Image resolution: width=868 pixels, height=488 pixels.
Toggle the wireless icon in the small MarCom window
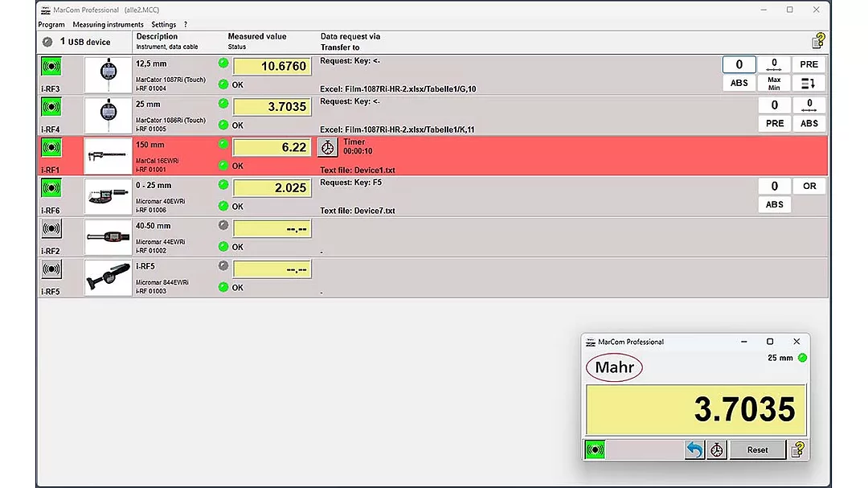pos(595,449)
